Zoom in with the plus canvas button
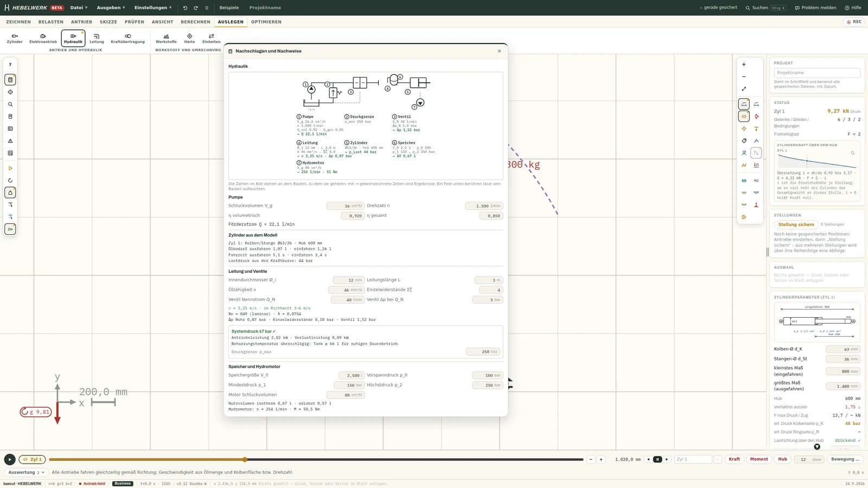 tap(744, 65)
